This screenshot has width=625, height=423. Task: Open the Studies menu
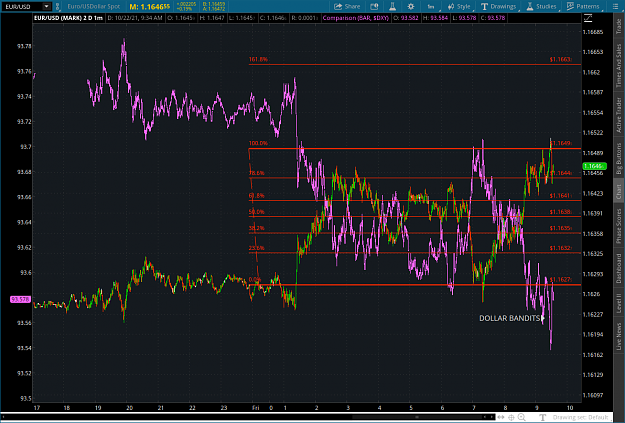541,6
